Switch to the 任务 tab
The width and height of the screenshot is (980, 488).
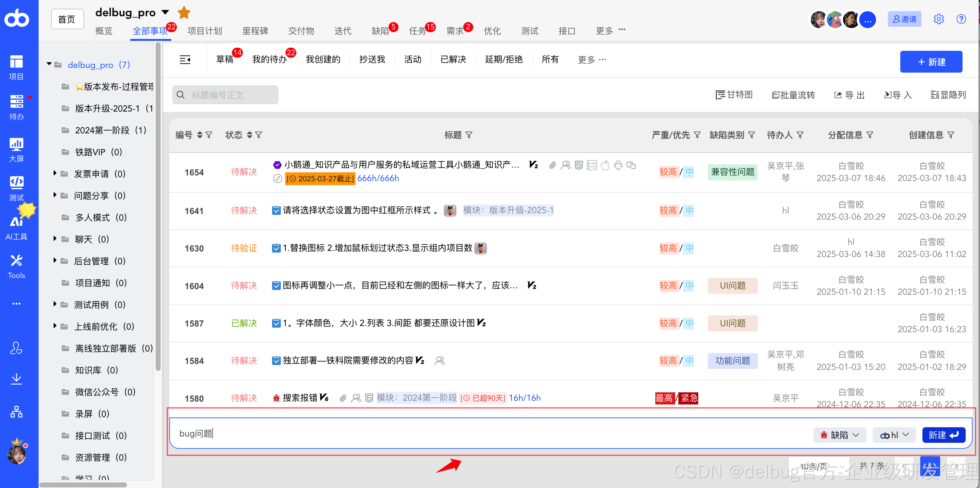[418, 31]
